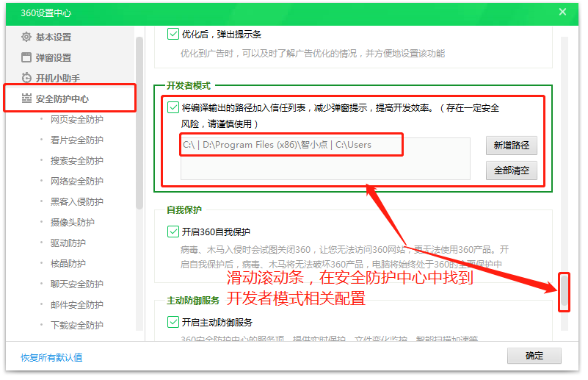The width and height of the screenshot is (588, 380).
Task: Toggle the 开启360自我保护 checkbox
Action: click(x=173, y=232)
